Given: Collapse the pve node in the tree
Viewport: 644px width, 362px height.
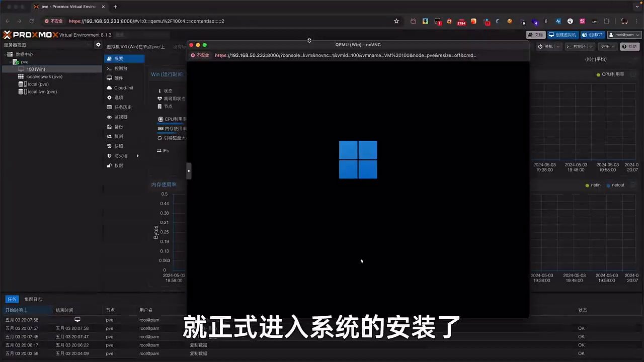Looking at the screenshot, I should pos(10,62).
